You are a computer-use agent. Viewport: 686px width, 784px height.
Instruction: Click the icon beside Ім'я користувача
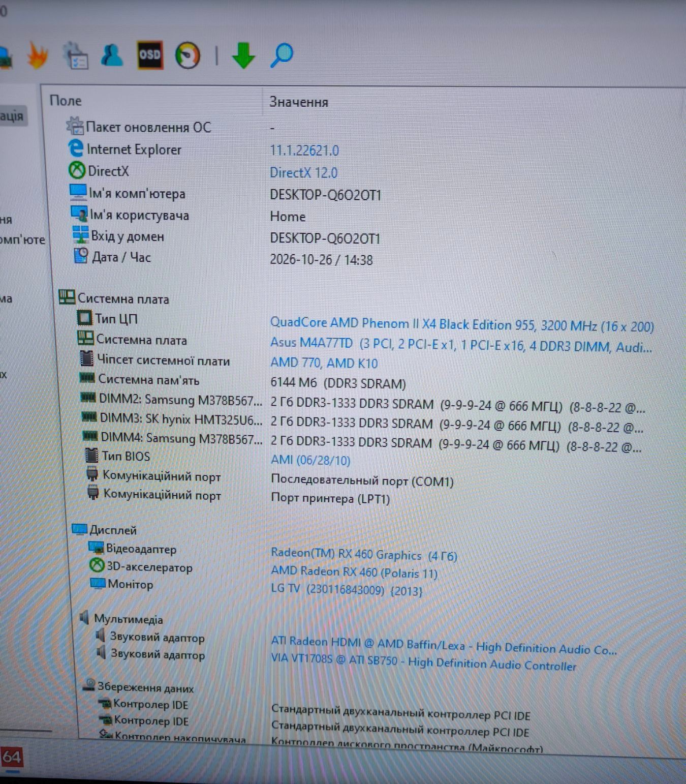tap(79, 214)
